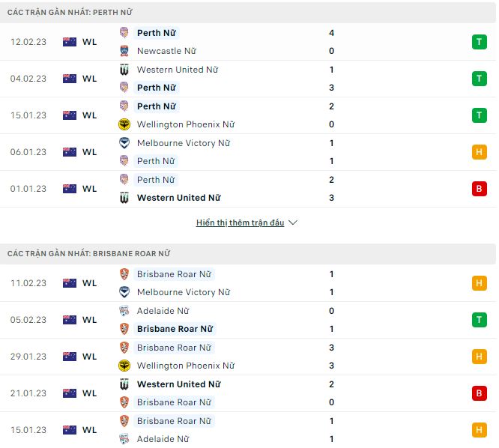Click Perth Nữ name in 06.01.23 match

pyautogui.click(x=156, y=161)
